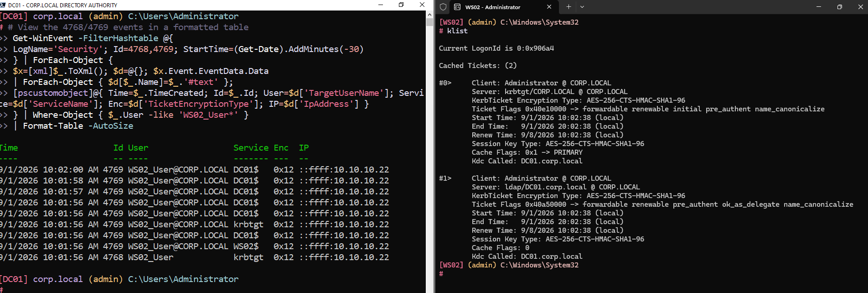Click the 'Service' column header in DC01 table
Image resolution: width=868 pixels, height=293 pixels.
tap(251, 148)
